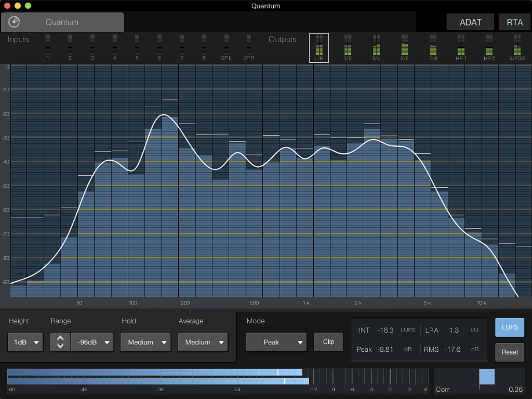Click the spectrum analyzer graph display
Image resolution: width=532 pixels, height=399 pixels.
pos(271,181)
